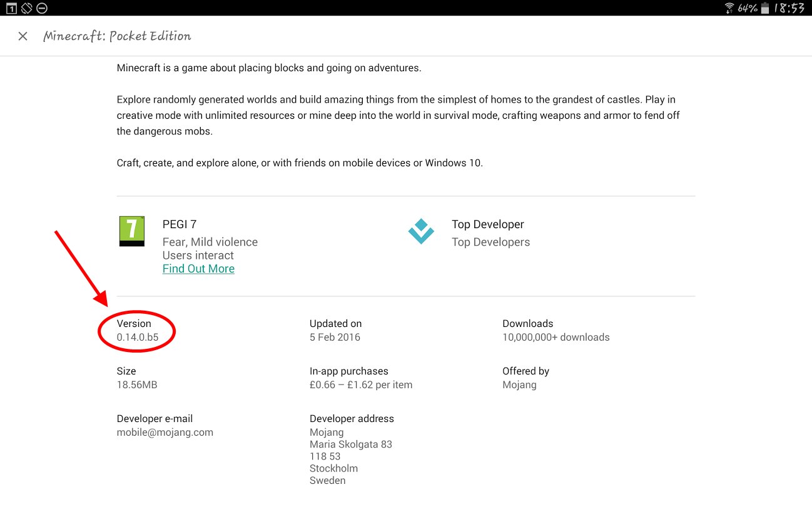This screenshot has width=812, height=507.
Task: Tap the notification icon showing number 1
Action: 11,8
